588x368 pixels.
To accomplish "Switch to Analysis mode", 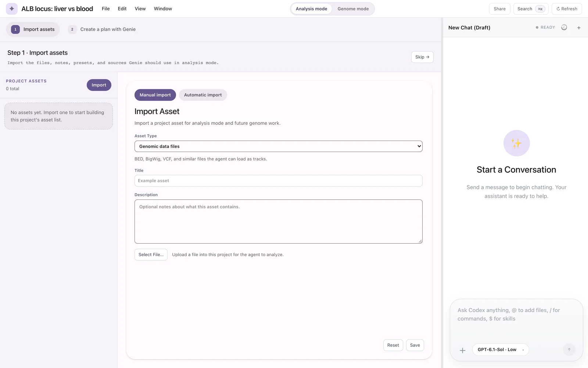I will point(311,9).
